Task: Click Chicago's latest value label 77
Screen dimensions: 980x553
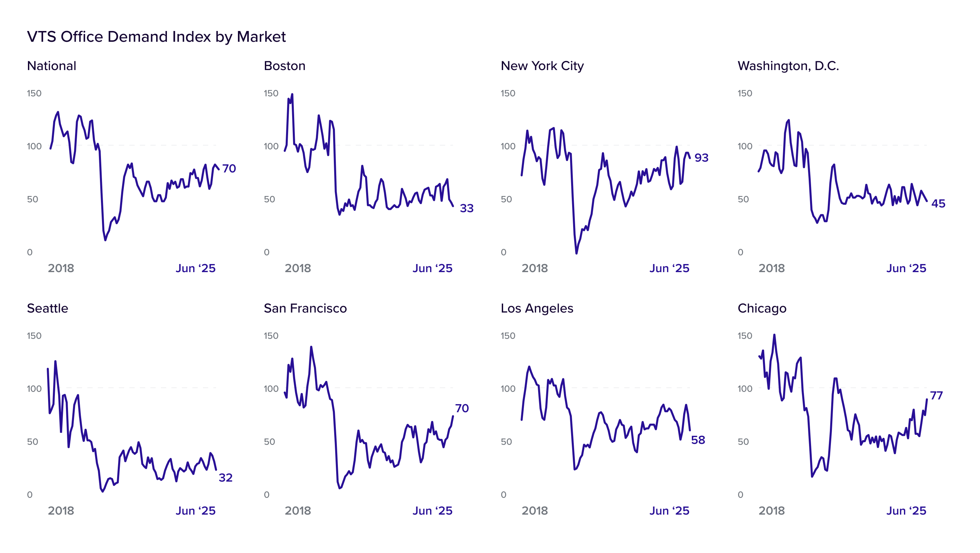Action: click(937, 395)
